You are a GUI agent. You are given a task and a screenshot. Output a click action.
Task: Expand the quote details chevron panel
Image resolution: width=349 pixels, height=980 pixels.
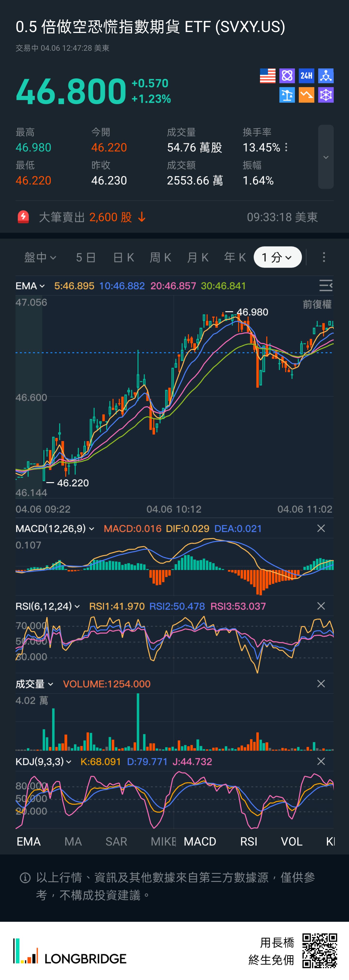[326, 157]
